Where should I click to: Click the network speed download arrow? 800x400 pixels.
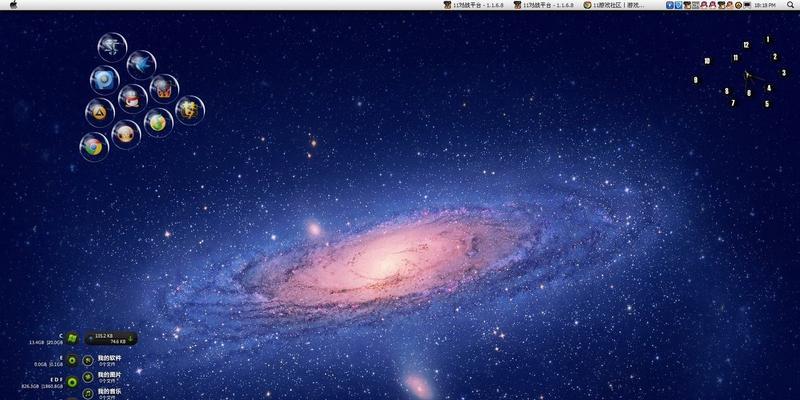tap(130, 338)
